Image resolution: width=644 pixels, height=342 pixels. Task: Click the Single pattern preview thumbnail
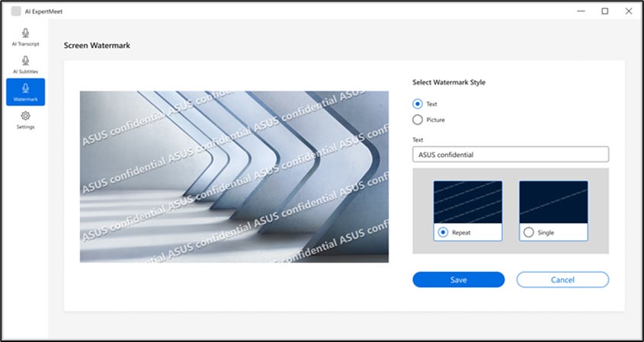(x=553, y=203)
